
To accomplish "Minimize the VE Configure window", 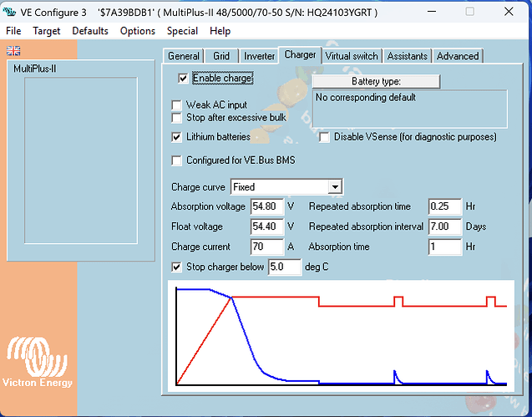I will pyautogui.click(x=432, y=12).
